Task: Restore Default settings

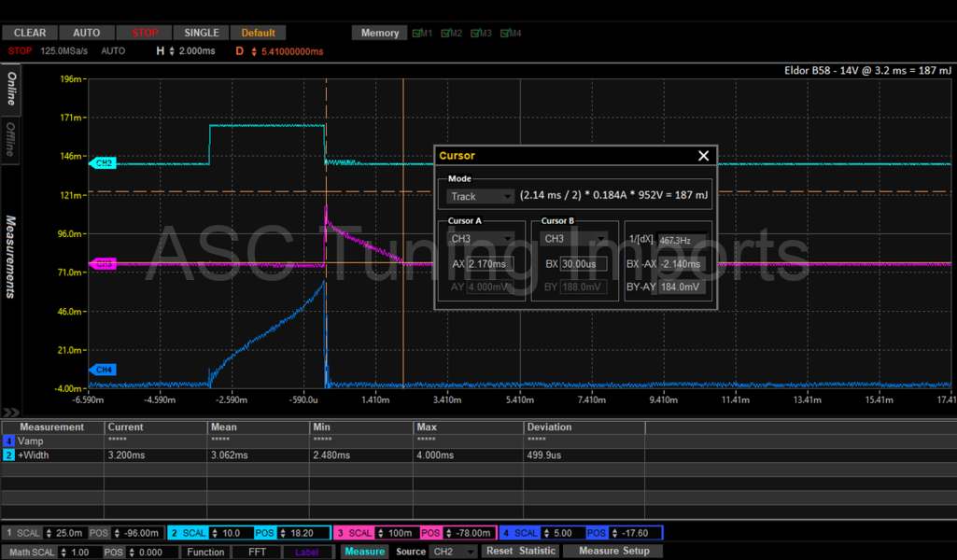Action: coord(259,33)
